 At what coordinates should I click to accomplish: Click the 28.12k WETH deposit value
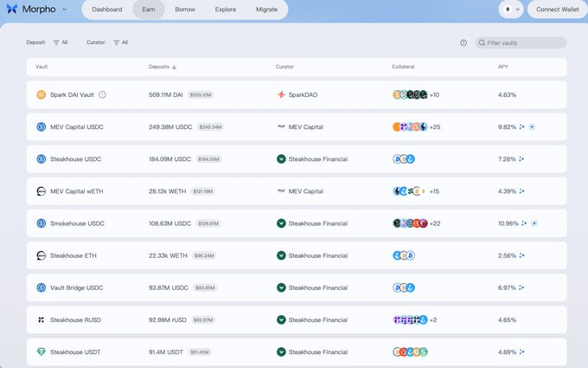[x=167, y=191]
